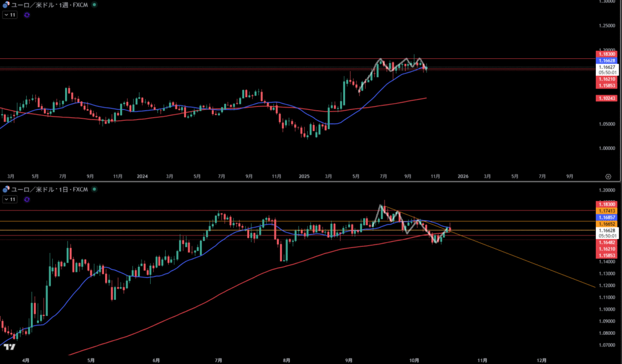This screenshot has width=622, height=364.
Task: Select the blue 1.16628 moving average label
Action: [608, 61]
